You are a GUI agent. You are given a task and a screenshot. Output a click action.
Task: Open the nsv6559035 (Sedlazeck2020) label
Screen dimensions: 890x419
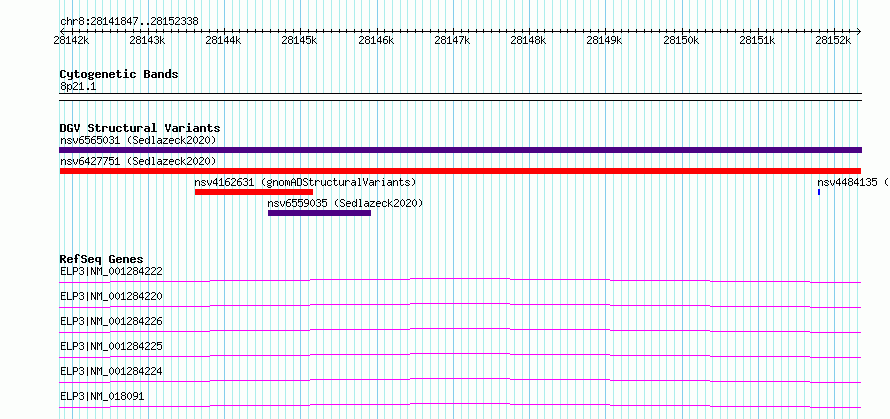point(345,203)
